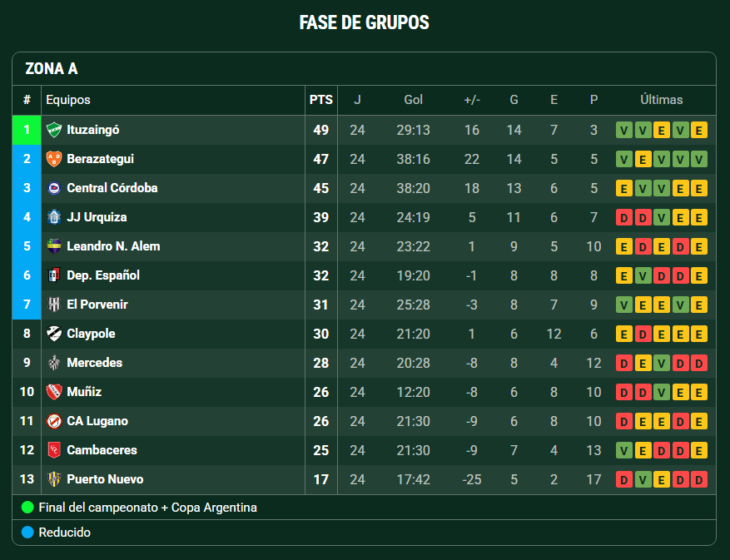The height and width of the screenshot is (560, 730).
Task: Click the Últimas column header
Action: click(x=661, y=100)
